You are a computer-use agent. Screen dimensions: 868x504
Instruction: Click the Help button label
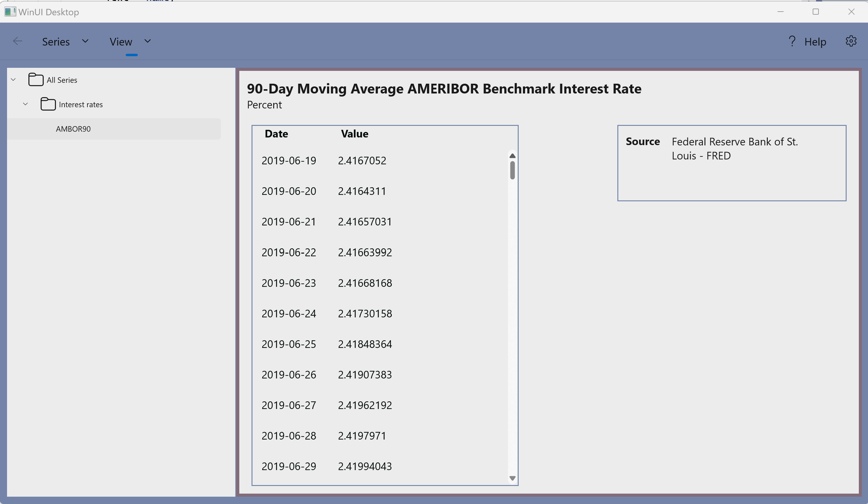(x=815, y=42)
